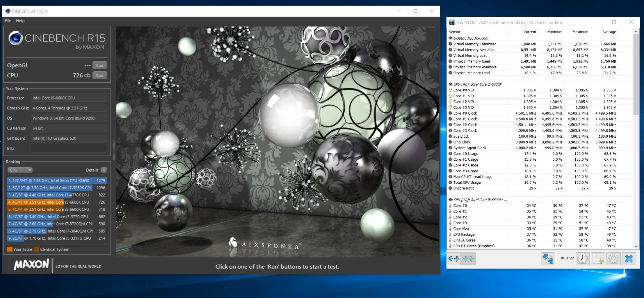Click the rendered Cinebench scene image

coord(277,142)
